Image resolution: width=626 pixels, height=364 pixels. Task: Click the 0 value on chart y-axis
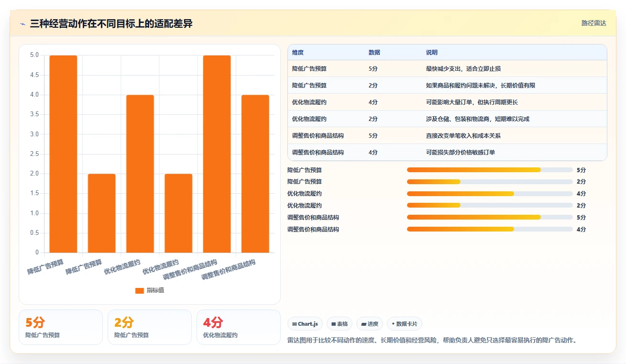(37, 253)
